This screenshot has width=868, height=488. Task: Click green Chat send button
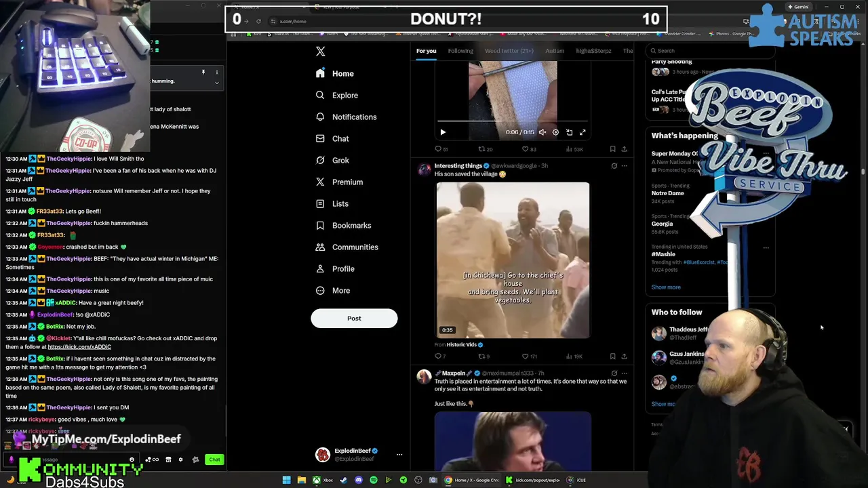[214, 460]
